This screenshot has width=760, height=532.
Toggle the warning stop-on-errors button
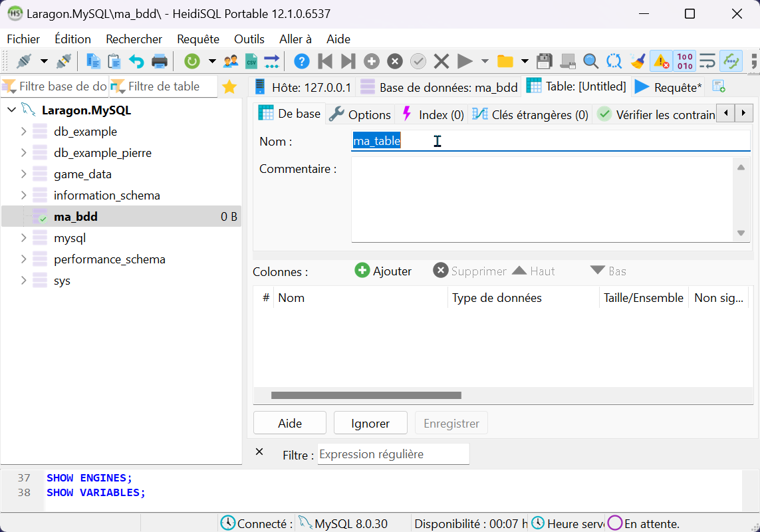[x=661, y=62]
